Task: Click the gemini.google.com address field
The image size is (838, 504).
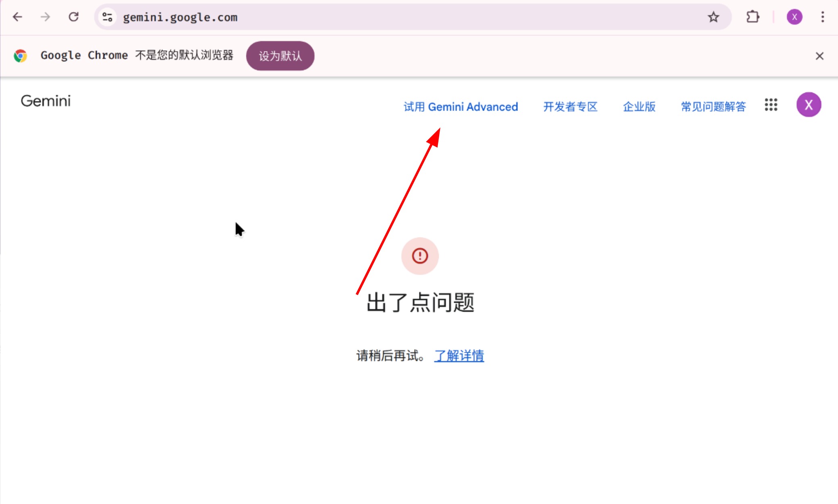Action: pyautogui.click(x=363, y=17)
